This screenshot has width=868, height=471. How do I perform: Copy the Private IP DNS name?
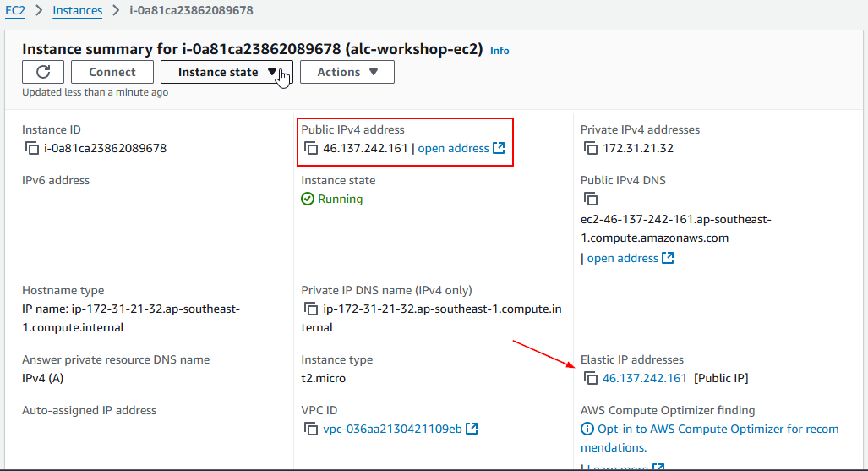(x=311, y=309)
